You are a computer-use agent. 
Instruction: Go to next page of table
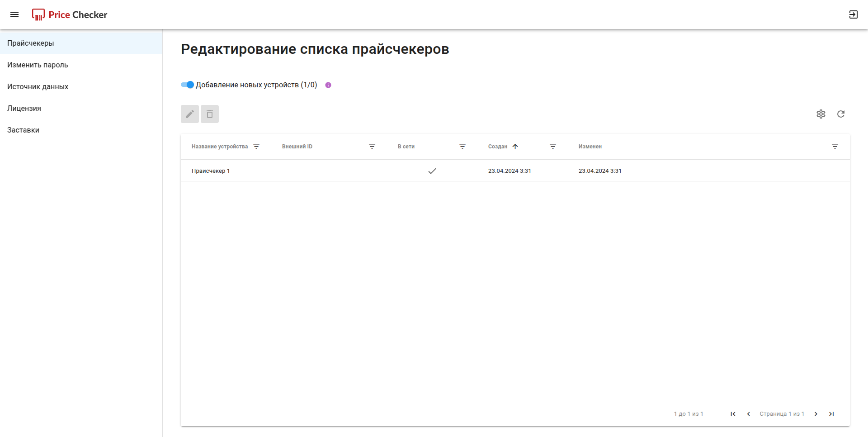coord(816,414)
